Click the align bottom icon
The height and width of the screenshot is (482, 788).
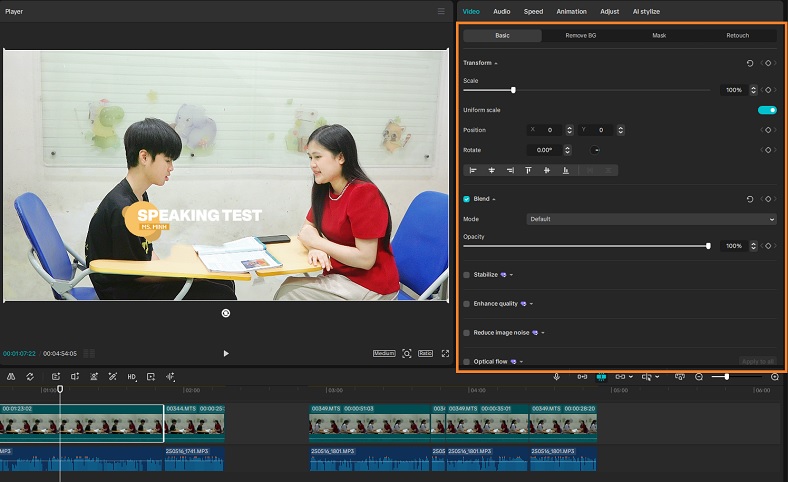tap(565, 170)
